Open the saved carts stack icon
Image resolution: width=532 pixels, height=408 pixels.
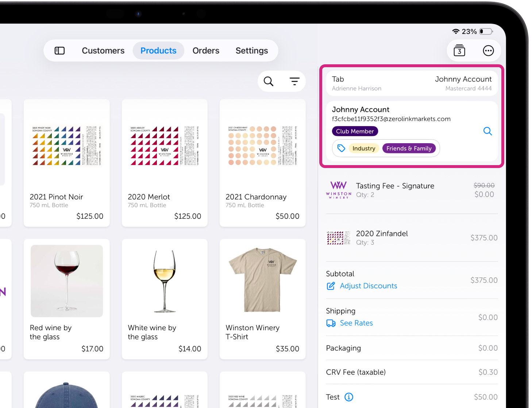pos(459,50)
